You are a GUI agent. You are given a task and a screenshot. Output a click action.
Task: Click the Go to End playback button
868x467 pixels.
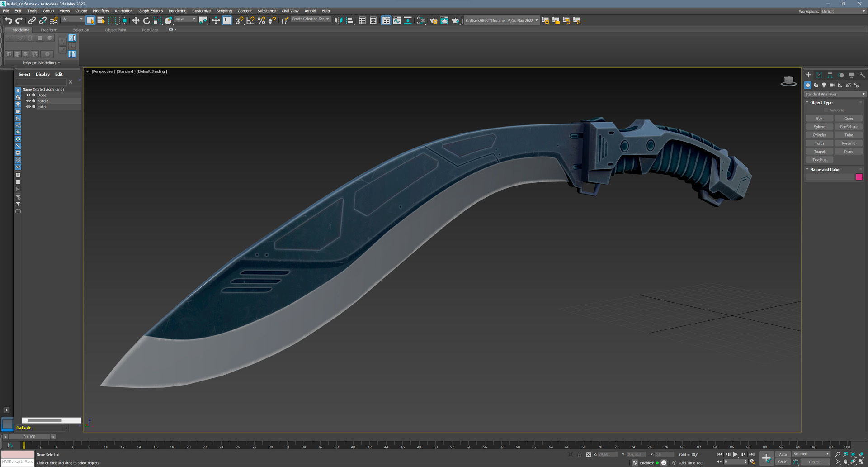[751, 454]
